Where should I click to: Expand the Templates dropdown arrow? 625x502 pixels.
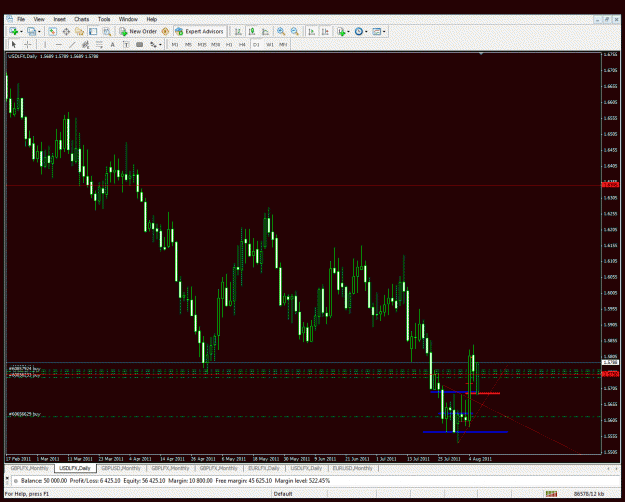[x=384, y=31]
